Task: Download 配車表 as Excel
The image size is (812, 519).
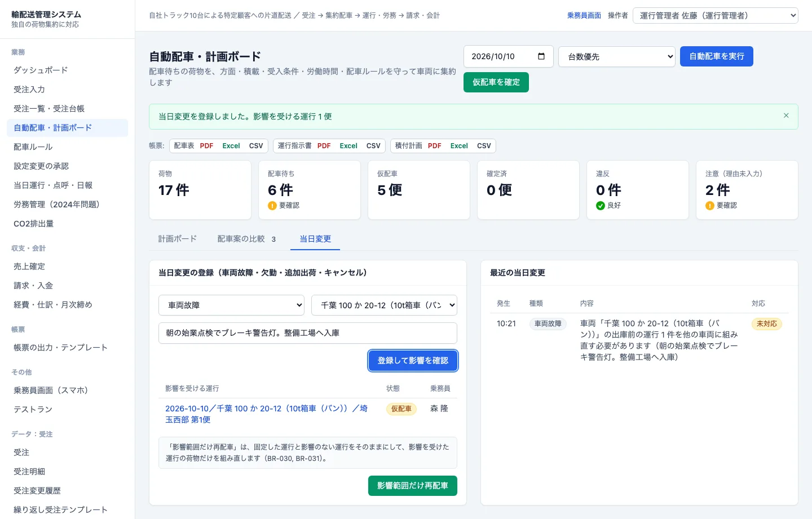Action: 231,146
